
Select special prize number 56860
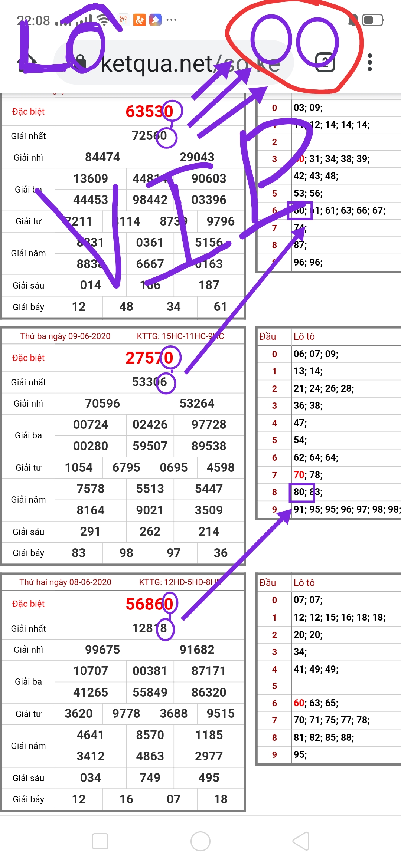pos(149,604)
